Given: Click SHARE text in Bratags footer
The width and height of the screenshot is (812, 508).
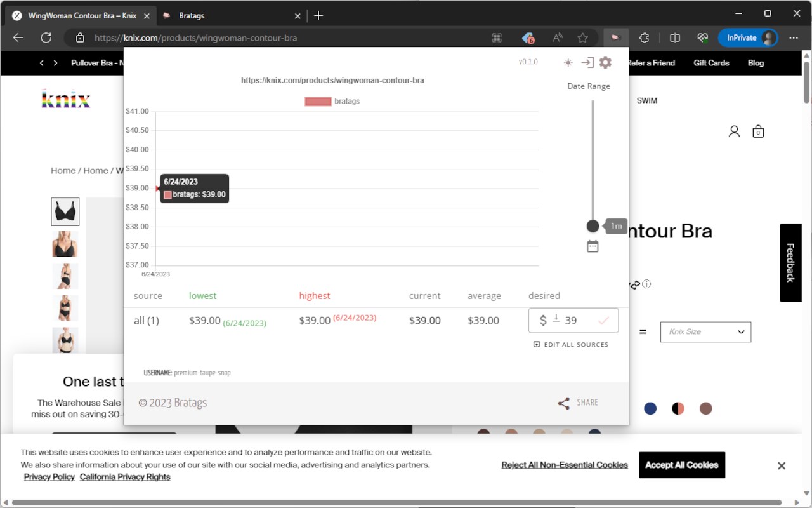Looking at the screenshot, I should click(x=587, y=403).
